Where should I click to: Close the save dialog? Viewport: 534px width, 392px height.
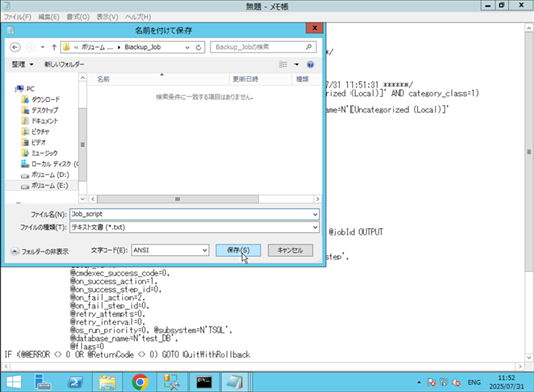pyautogui.click(x=314, y=28)
